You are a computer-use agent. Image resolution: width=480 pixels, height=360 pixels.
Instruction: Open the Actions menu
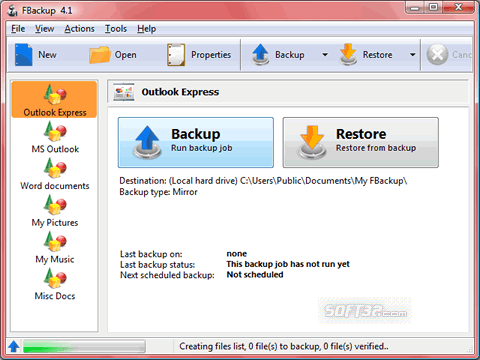tap(79, 29)
